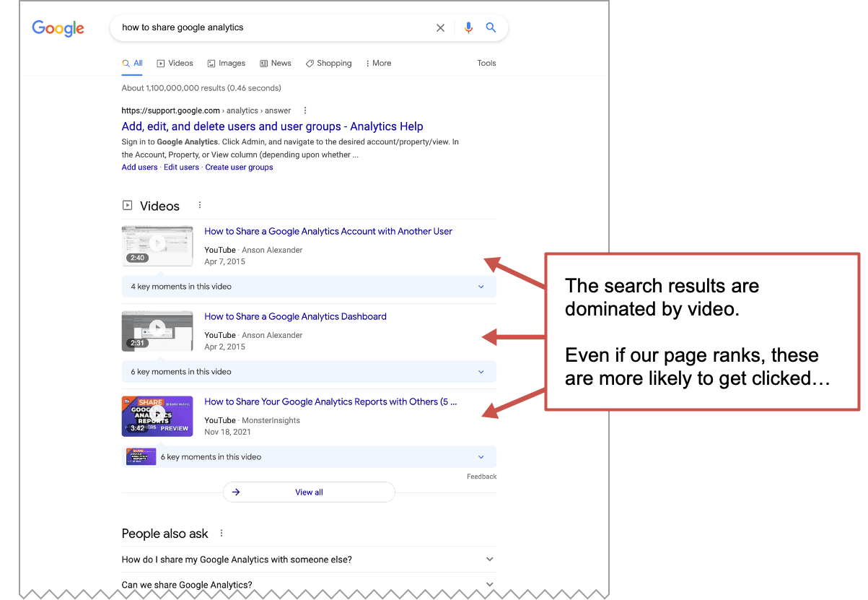Expand 6 key moments for the MonsterInsights video

309,457
